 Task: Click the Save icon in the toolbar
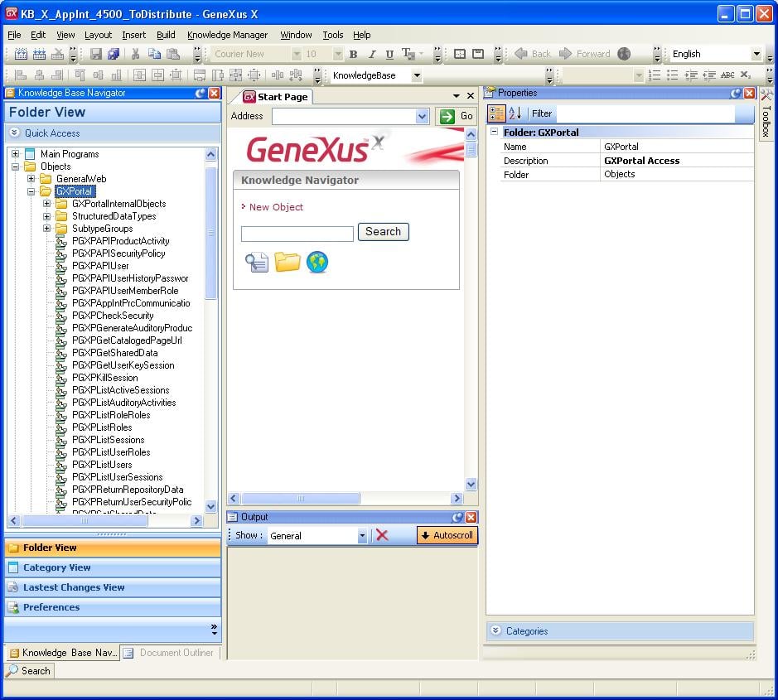95,54
